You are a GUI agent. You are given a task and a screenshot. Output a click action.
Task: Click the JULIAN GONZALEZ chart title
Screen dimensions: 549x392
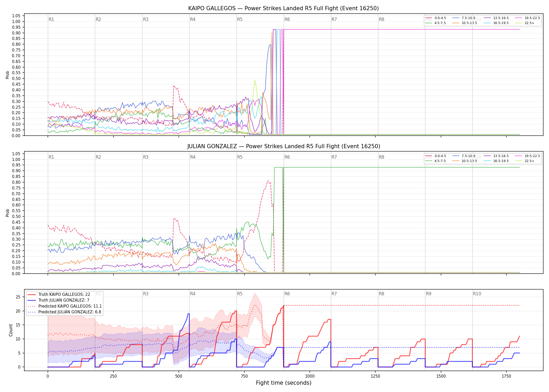click(284, 146)
